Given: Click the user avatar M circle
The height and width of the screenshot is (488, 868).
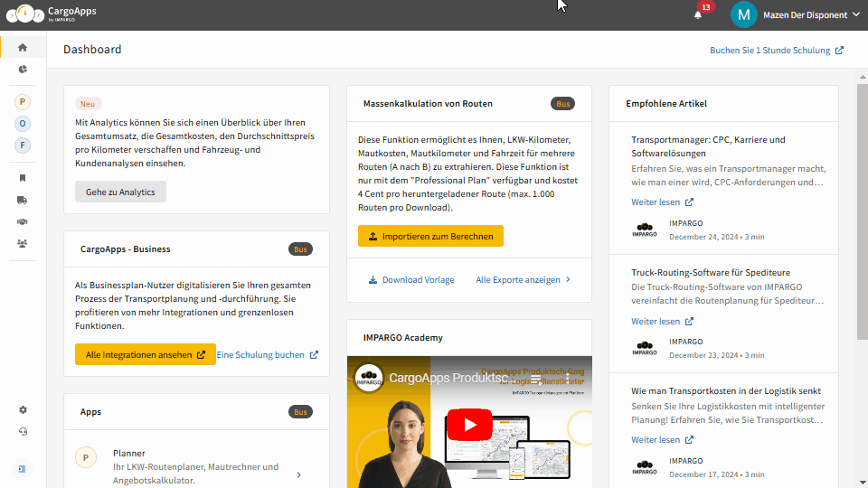Looking at the screenshot, I should [743, 15].
